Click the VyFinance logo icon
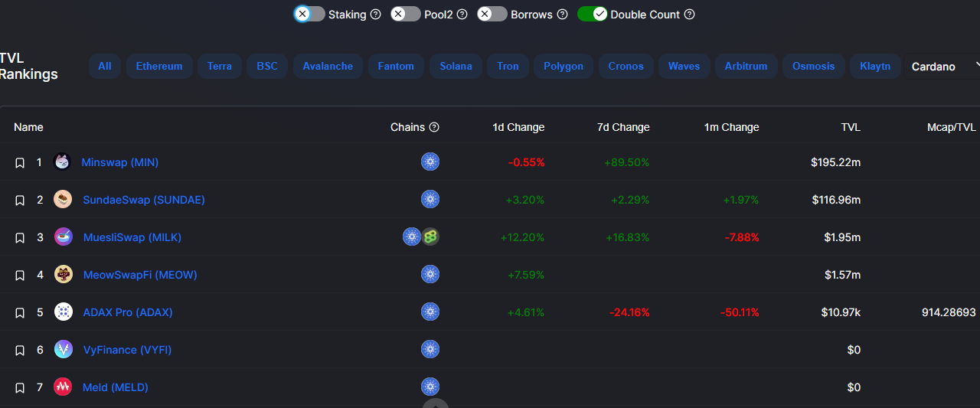Screen dimensions: 980x408 (x=63, y=350)
